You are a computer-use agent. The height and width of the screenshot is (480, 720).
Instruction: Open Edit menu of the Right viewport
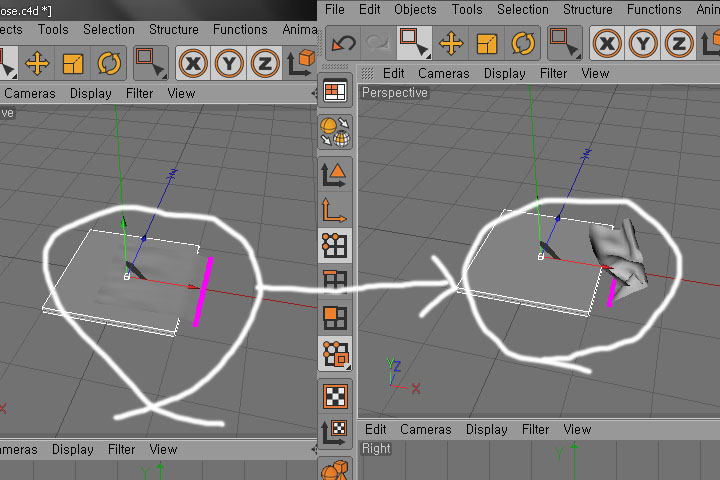click(376, 429)
